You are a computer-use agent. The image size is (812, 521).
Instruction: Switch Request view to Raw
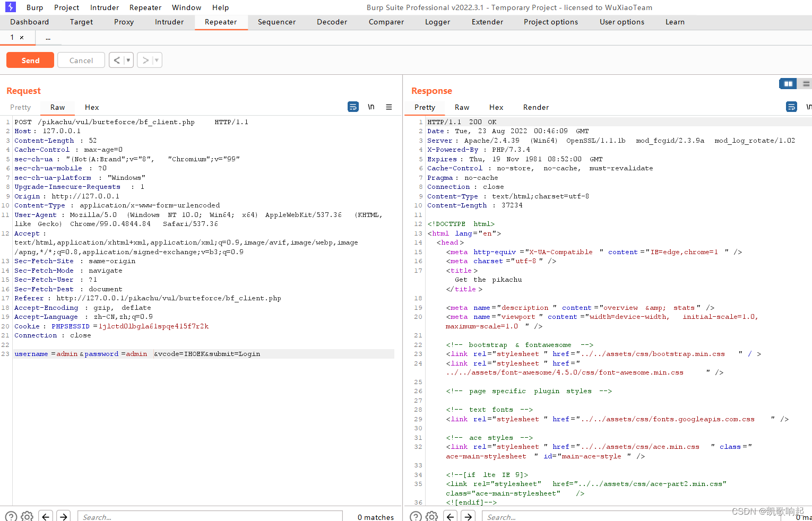click(x=57, y=107)
